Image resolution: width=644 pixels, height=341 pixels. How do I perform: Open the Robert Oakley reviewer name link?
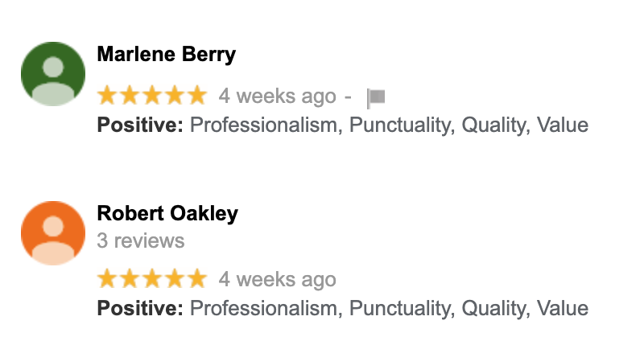tap(167, 214)
